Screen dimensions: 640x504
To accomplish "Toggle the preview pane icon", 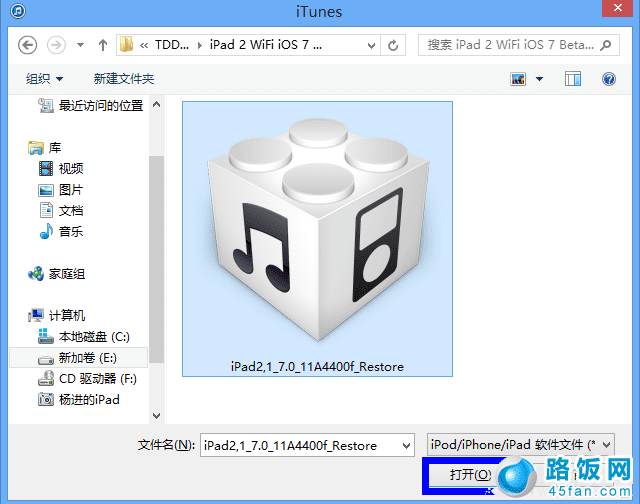I will [x=573, y=79].
